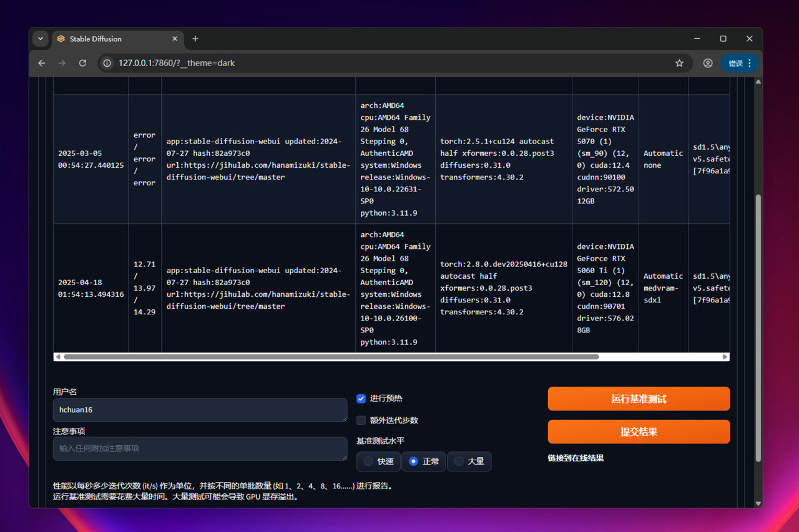
Task: Click the 运行基准测试 button
Action: (639, 399)
